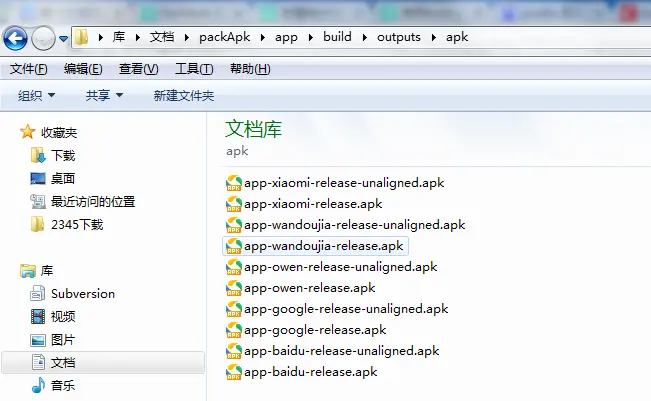Screen dimensions: 651x401
Task: Select file name app-baidu-release.apk
Action: (x=311, y=372)
